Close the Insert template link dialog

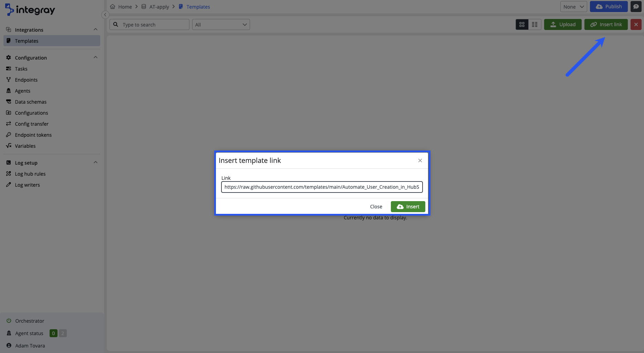(x=420, y=160)
